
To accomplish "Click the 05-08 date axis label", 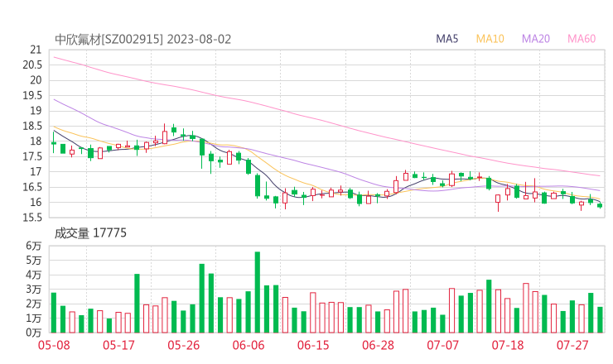I will point(54,345).
